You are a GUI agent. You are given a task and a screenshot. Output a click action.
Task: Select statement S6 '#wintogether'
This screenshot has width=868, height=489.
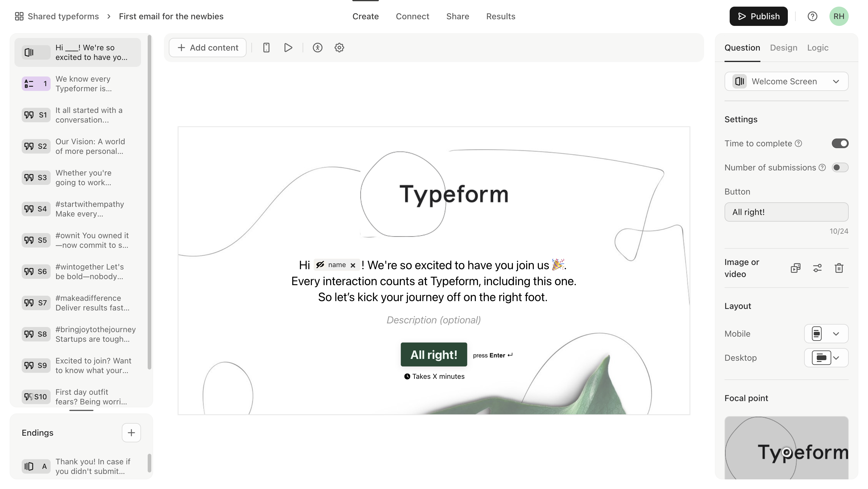[x=77, y=271]
